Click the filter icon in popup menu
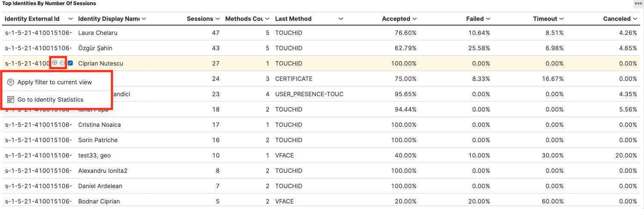 (11, 82)
